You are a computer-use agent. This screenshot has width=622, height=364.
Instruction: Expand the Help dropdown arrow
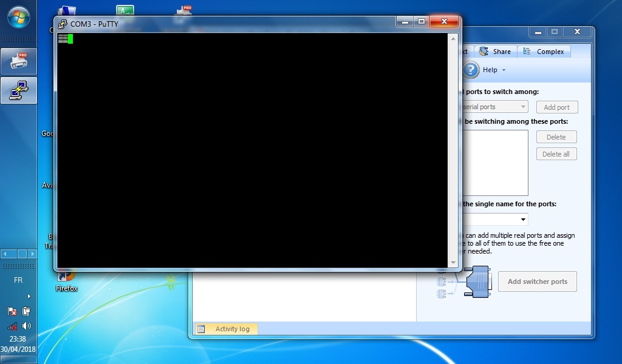click(x=504, y=70)
